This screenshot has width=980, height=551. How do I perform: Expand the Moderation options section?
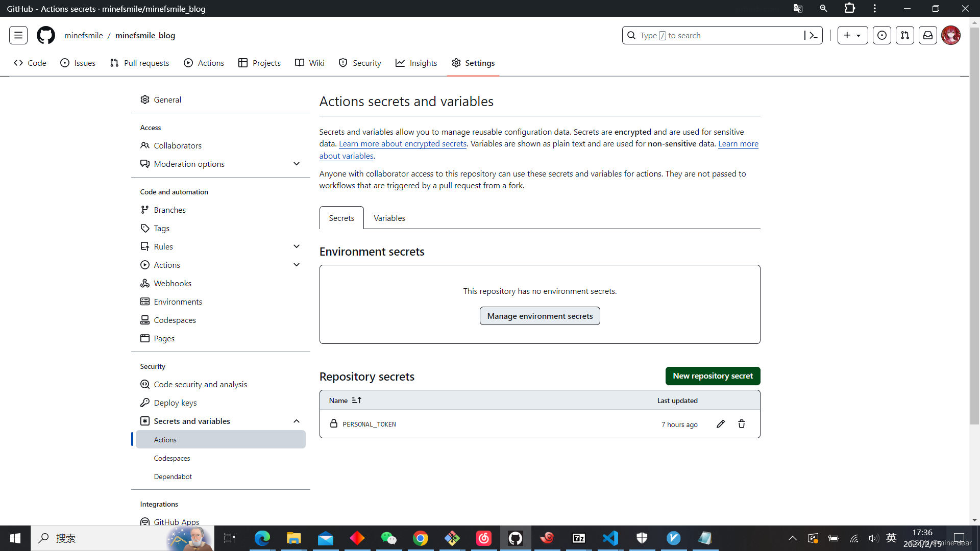click(297, 164)
